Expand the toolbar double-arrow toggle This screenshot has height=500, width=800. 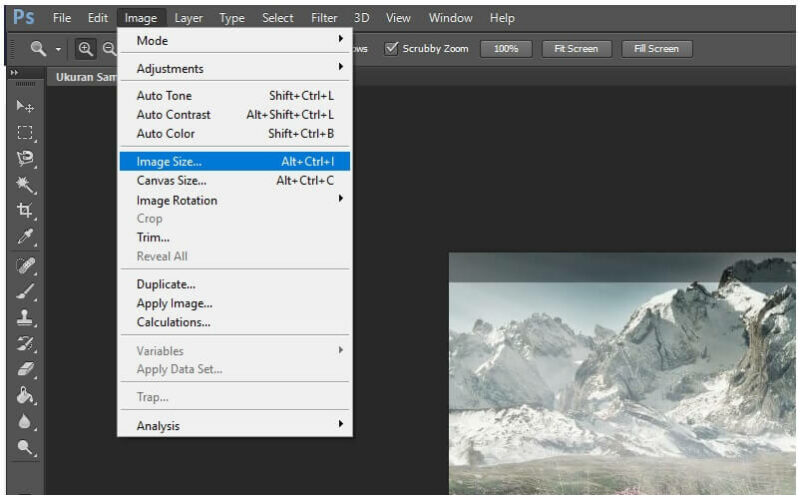[14, 72]
